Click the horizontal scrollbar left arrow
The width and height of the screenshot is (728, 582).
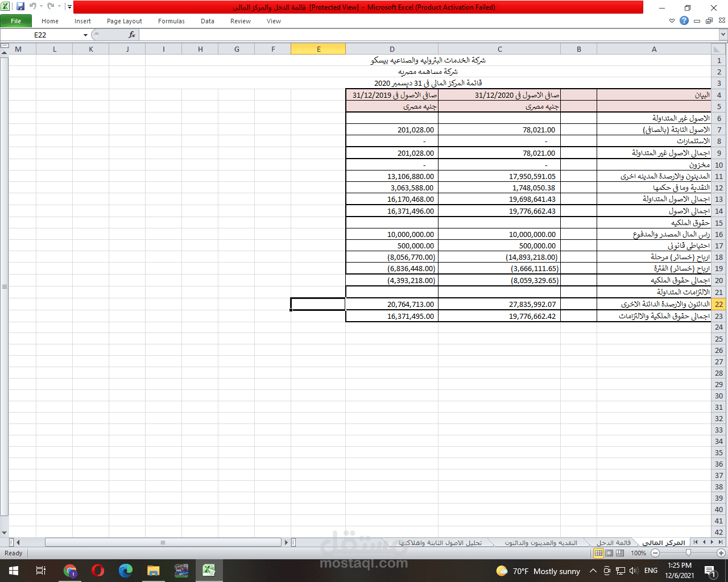pos(18,543)
